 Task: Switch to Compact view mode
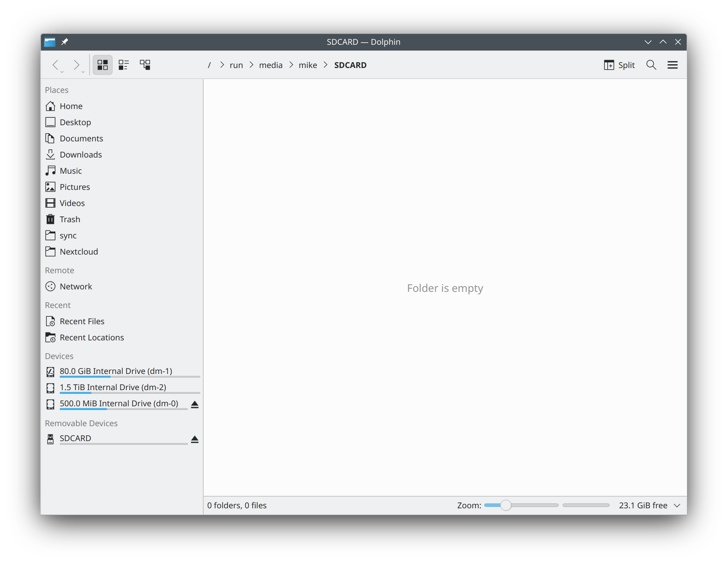[124, 65]
